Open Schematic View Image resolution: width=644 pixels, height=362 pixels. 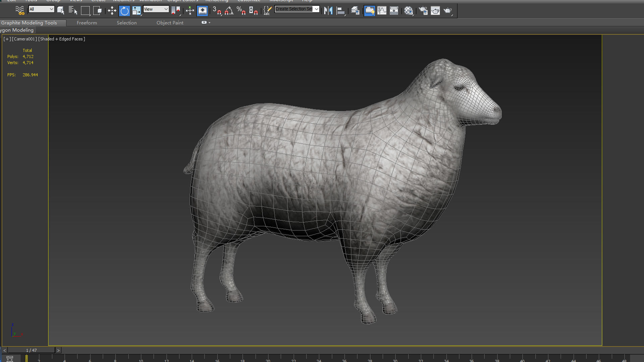[x=394, y=11]
